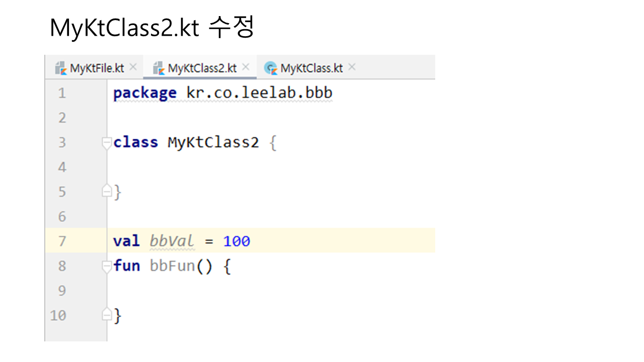The height and width of the screenshot is (362, 644).
Task: Click the fold end marker on line 10
Action: click(106, 315)
